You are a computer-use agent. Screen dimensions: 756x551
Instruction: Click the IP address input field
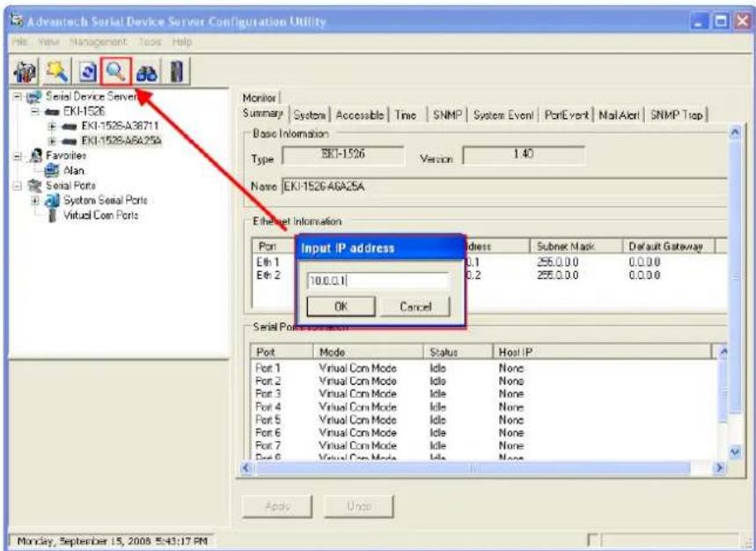click(x=378, y=281)
